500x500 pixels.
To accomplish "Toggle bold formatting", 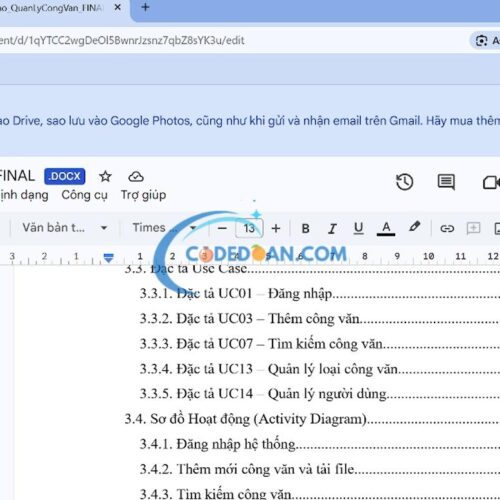I will [305, 229].
